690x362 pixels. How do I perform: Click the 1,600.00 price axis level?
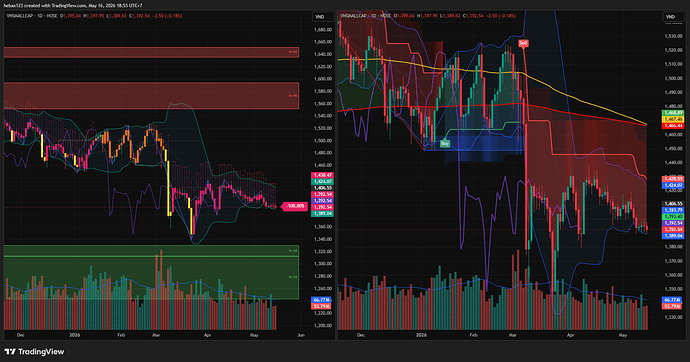(x=323, y=79)
